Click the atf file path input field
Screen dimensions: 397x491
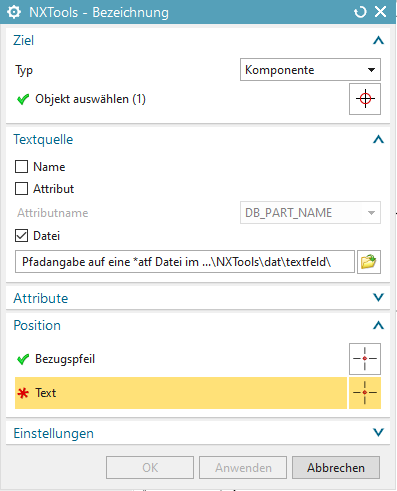tap(185, 262)
